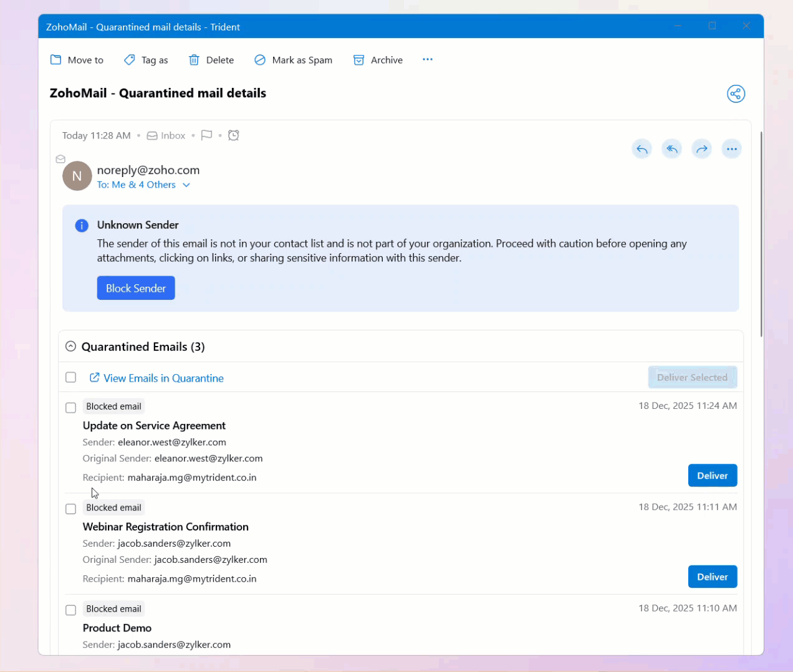Image resolution: width=793 pixels, height=672 pixels.
Task: Open toolbar more options ellipsis
Action: click(428, 59)
